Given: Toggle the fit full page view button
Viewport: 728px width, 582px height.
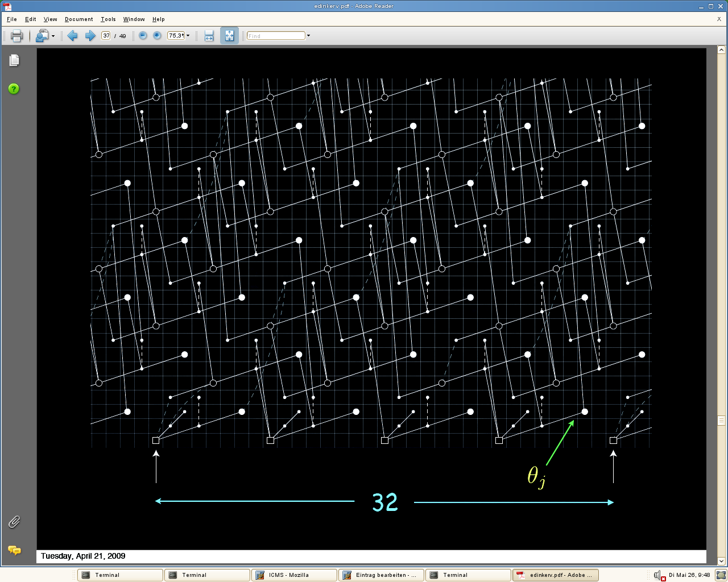Looking at the screenshot, I should click(229, 36).
